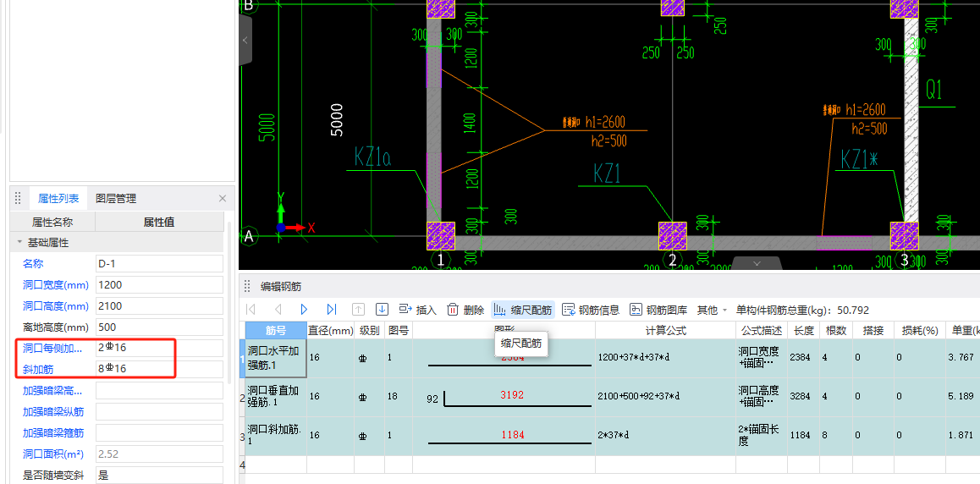Click the bottom panel collapse chevron handle
The image size is (980, 484).
point(758,263)
